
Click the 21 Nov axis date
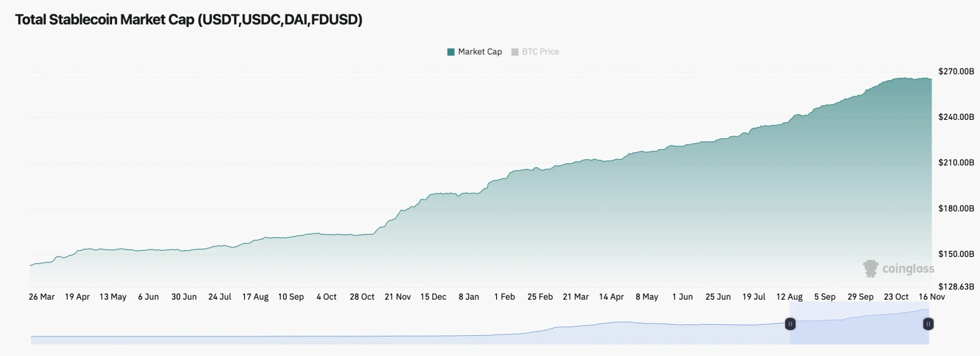tap(398, 297)
